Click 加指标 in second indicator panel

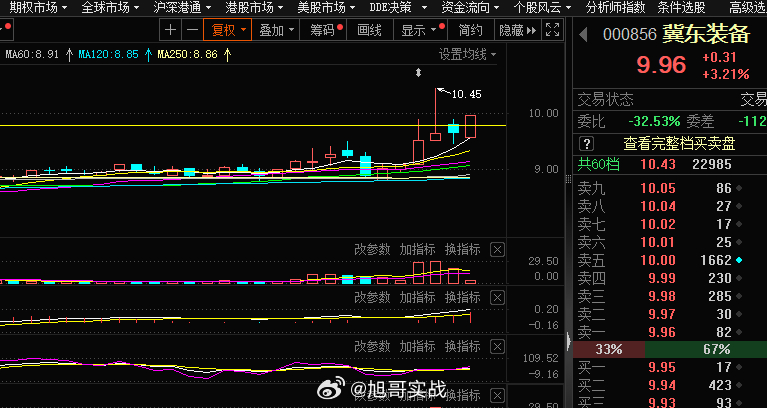click(x=417, y=297)
